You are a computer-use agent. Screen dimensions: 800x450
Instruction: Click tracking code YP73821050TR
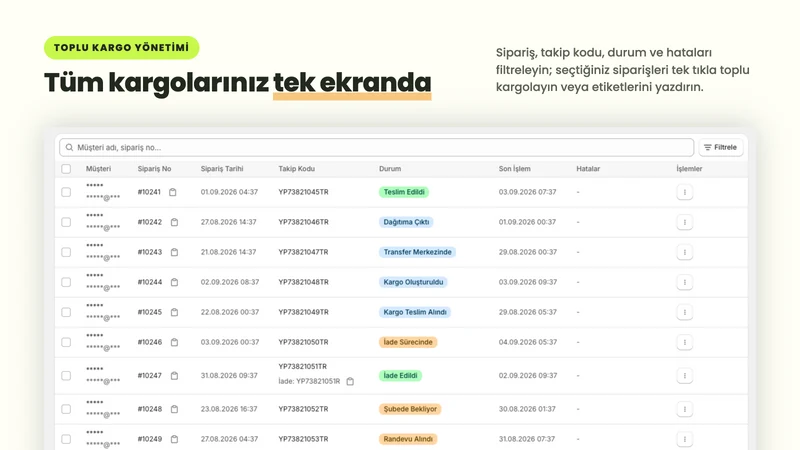coord(303,342)
